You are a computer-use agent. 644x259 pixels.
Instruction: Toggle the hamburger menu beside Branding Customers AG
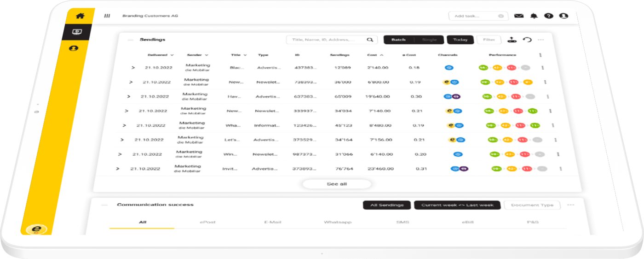pyautogui.click(x=107, y=16)
